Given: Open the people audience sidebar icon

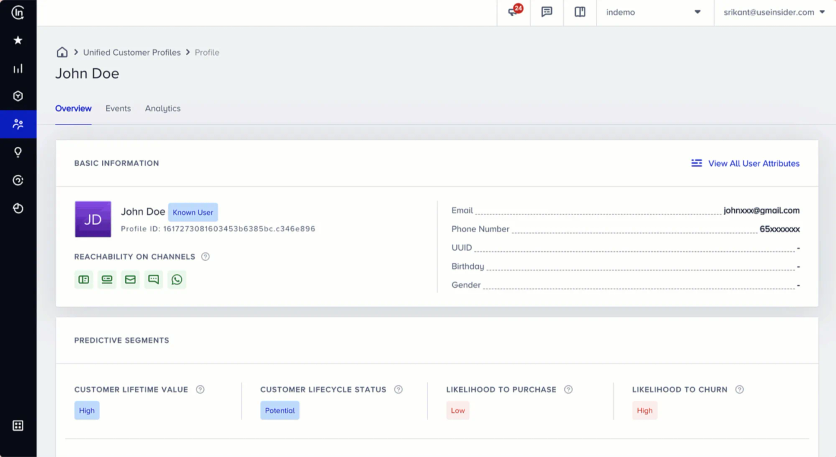Looking at the screenshot, I should [18, 124].
